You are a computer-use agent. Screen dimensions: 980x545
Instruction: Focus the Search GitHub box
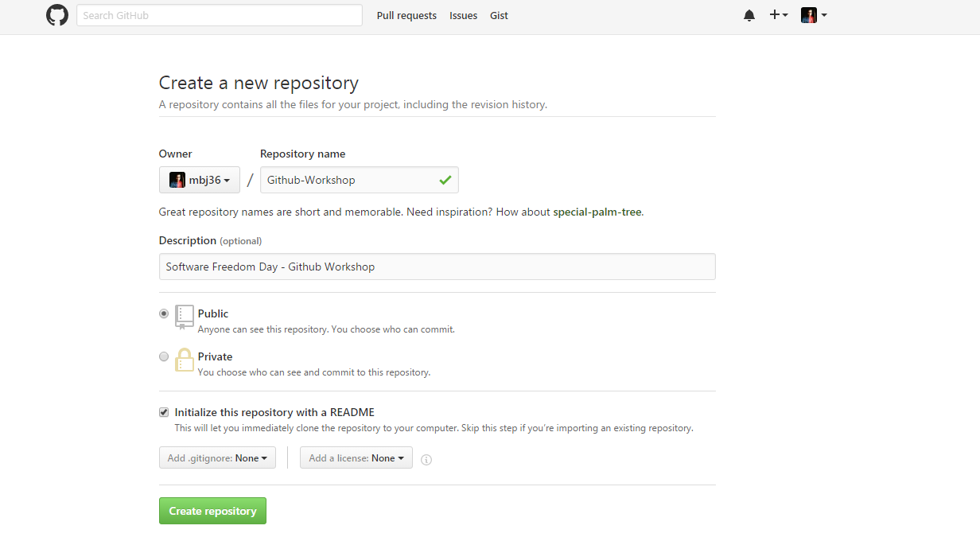(220, 15)
